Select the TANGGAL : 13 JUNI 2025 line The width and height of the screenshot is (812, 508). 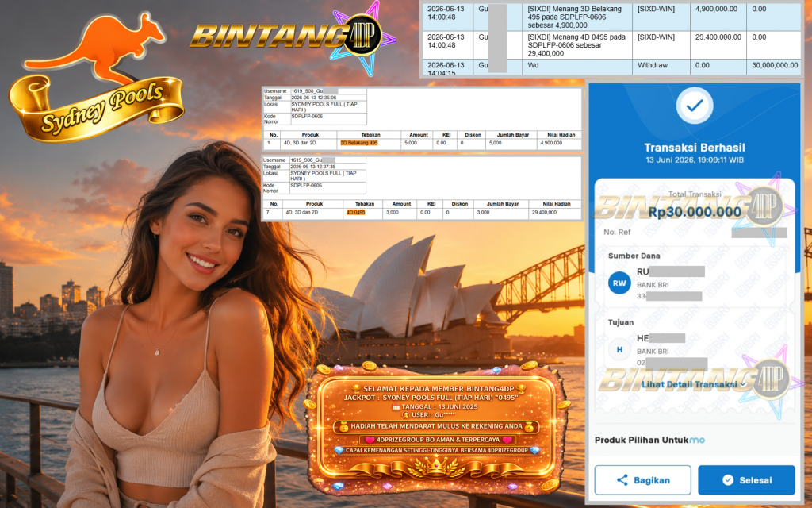[x=435, y=406]
